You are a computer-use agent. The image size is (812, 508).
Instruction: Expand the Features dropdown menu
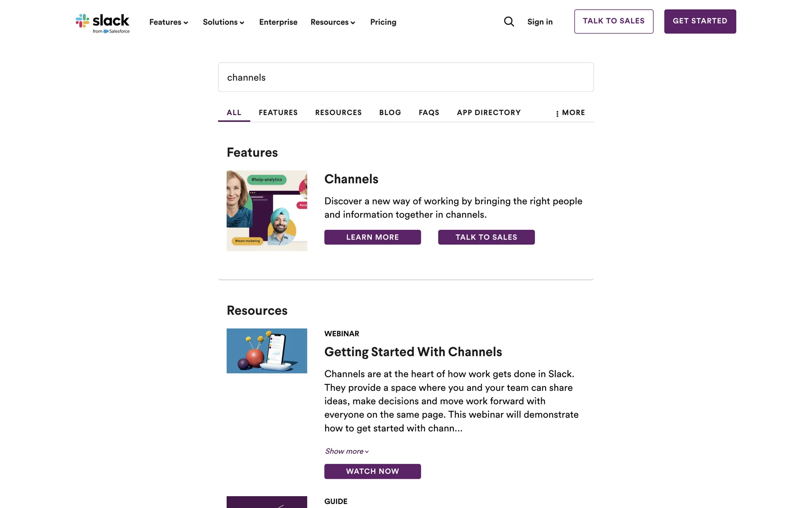pos(168,22)
